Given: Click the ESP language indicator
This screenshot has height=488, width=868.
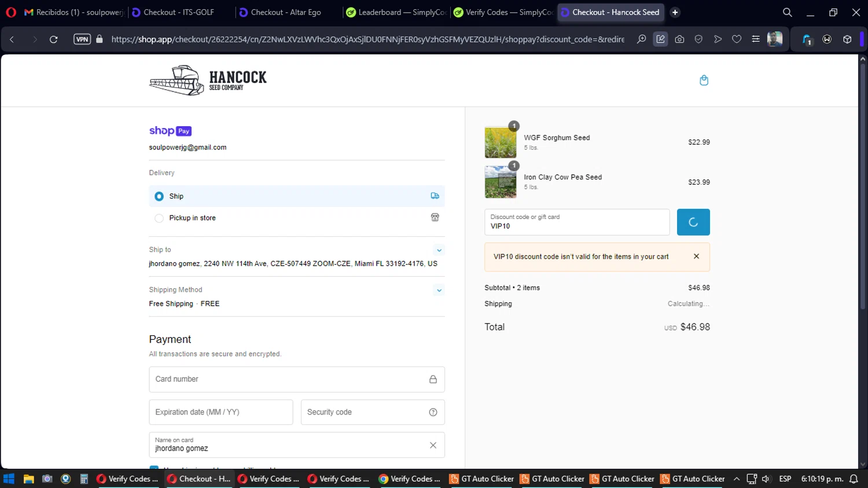Looking at the screenshot, I should pos(785,479).
